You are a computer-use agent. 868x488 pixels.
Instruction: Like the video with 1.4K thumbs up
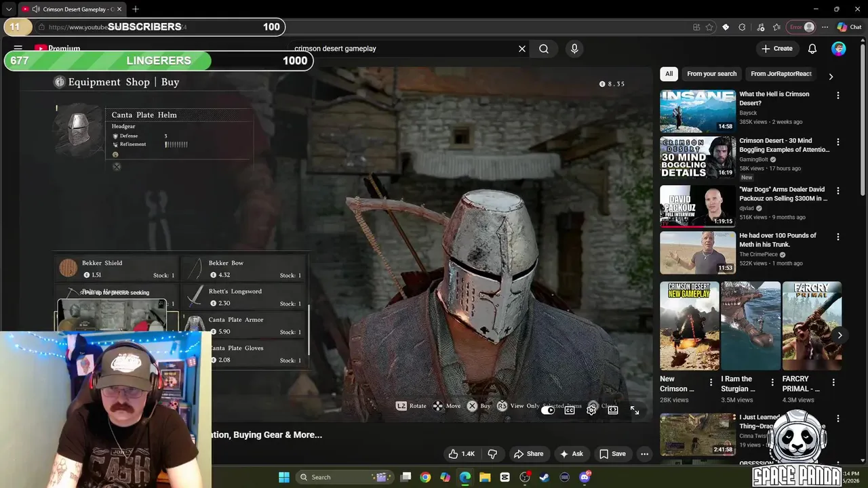(x=461, y=454)
